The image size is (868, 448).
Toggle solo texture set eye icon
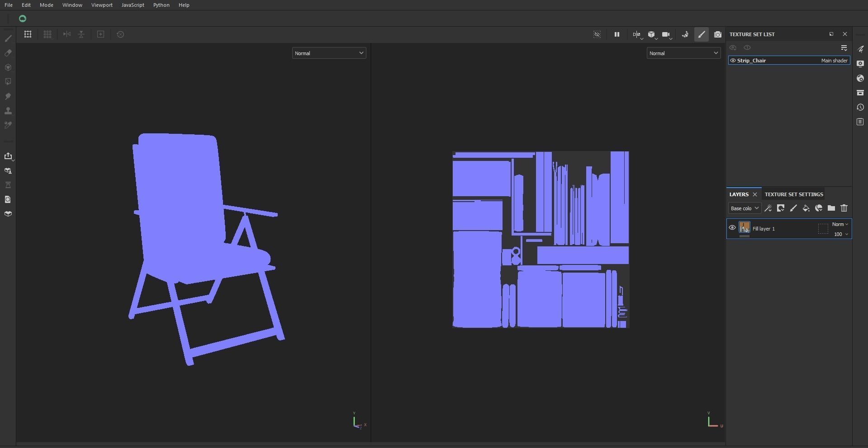pos(747,47)
